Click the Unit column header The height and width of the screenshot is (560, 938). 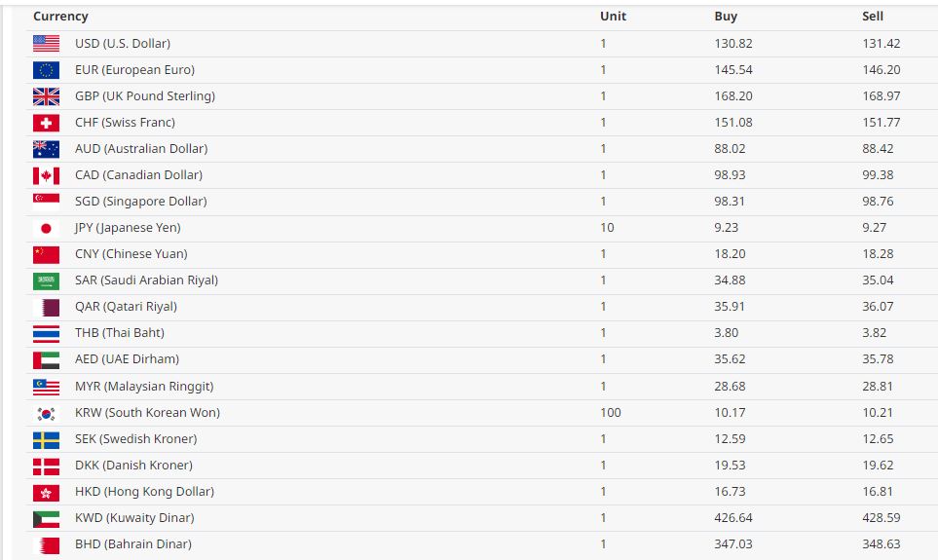coord(613,17)
